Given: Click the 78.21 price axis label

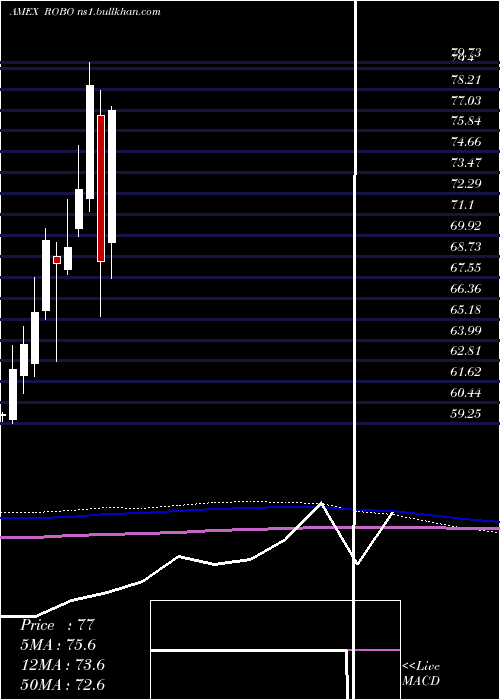Looking at the screenshot, I should click(466, 80).
